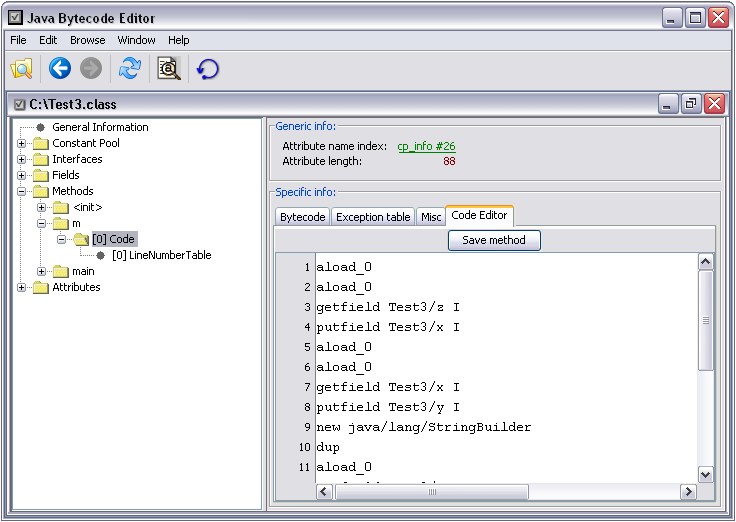Expand the Fields node
This screenshot has width=736, height=522.
[x=21, y=175]
